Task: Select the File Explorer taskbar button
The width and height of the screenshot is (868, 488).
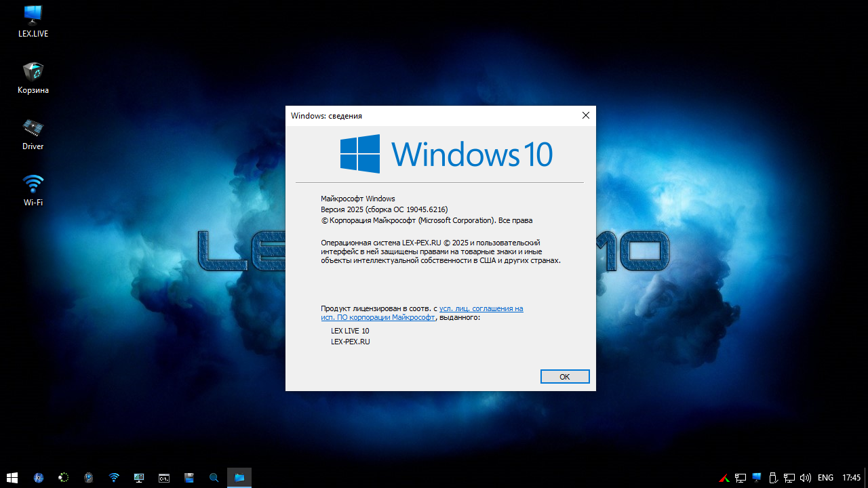Action: point(239,478)
